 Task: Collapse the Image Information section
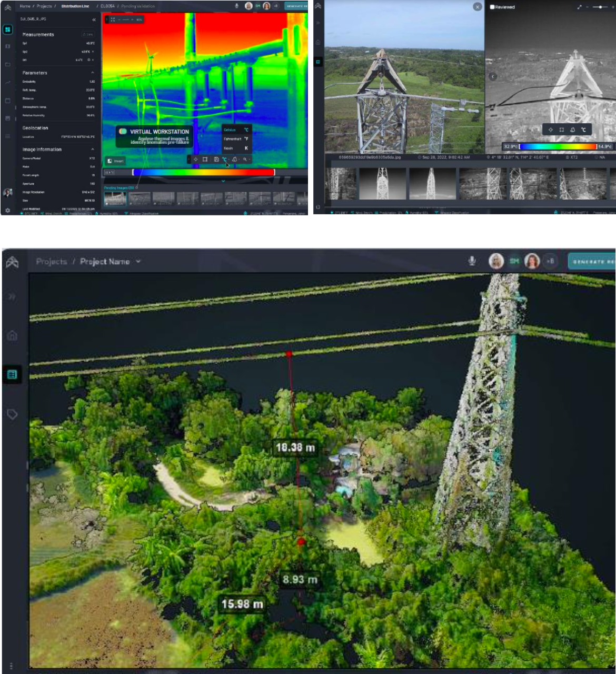(93, 150)
